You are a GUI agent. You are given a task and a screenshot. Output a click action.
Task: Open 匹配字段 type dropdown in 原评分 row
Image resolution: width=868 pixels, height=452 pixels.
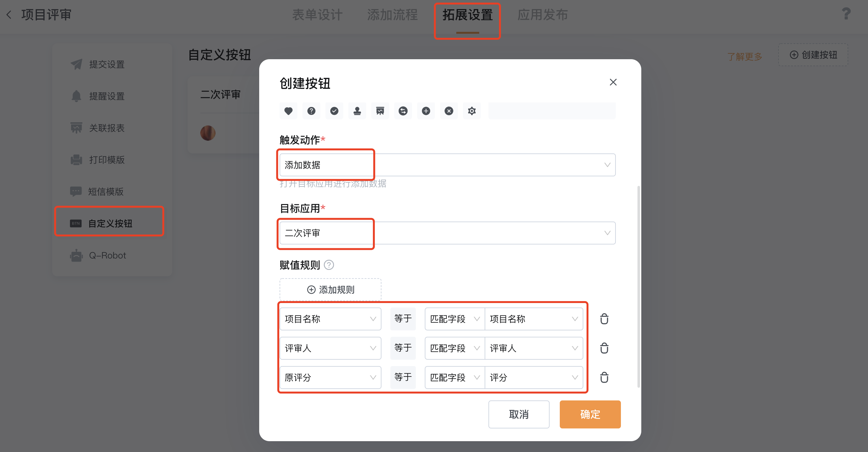click(455, 377)
